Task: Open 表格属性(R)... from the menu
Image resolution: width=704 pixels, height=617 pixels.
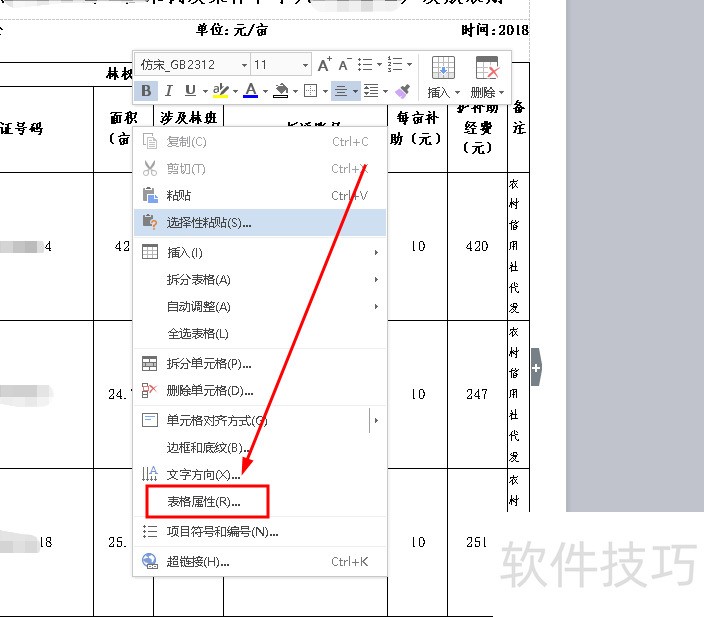Action: tap(260, 502)
